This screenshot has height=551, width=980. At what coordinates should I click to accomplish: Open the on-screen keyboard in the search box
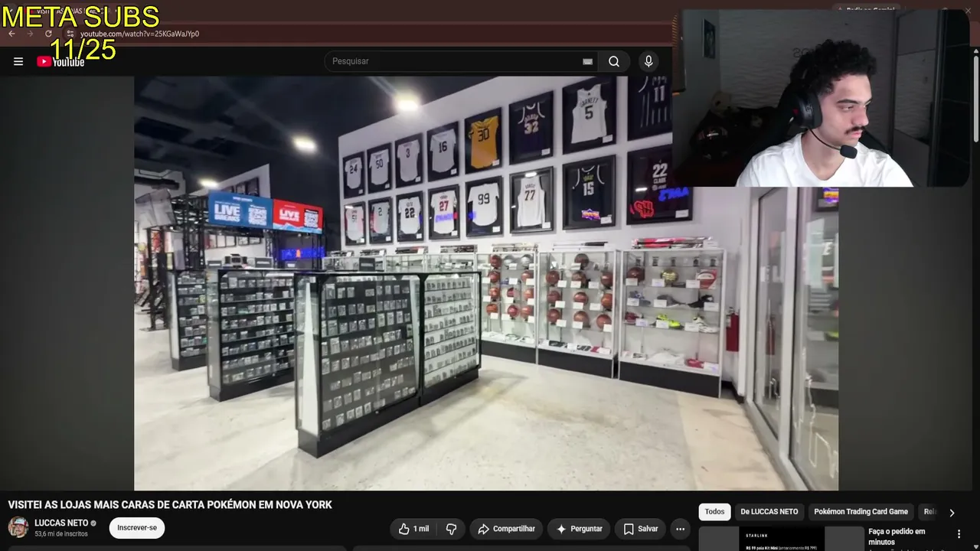coord(587,61)
